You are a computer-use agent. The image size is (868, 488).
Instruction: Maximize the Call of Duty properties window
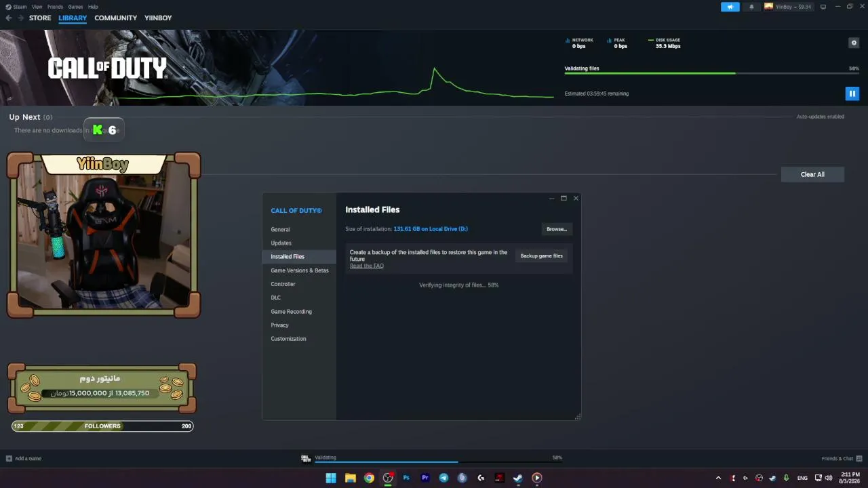pos(564,198)
